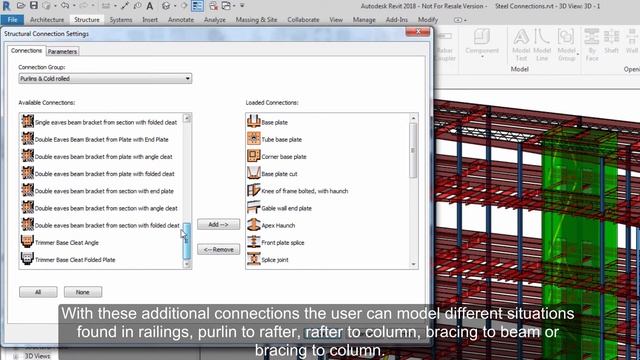This screenshot has width=640, height=360.
Task: Click the None button
Action: pyautogui.click(x=83, y=292)
